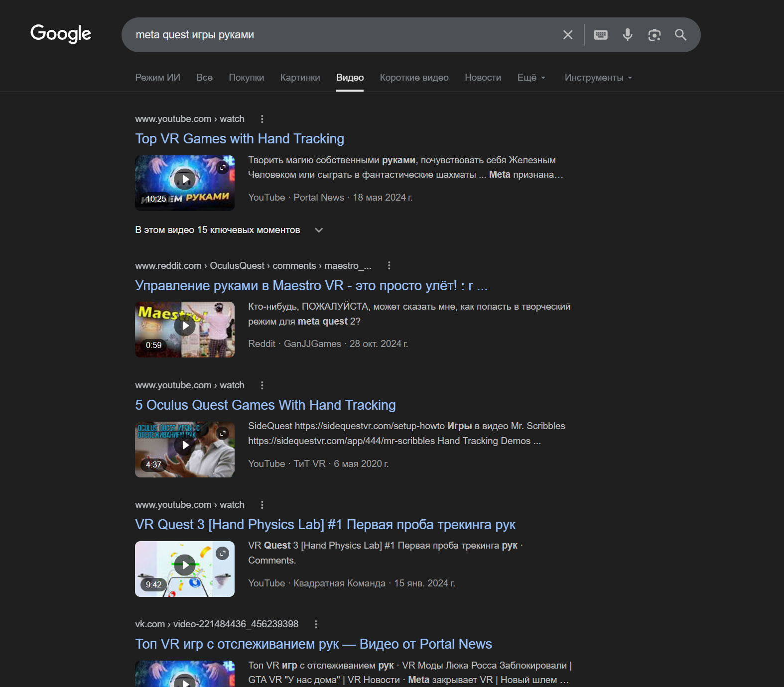Open the Управление руками в Maestro VR link

[311, 286]
